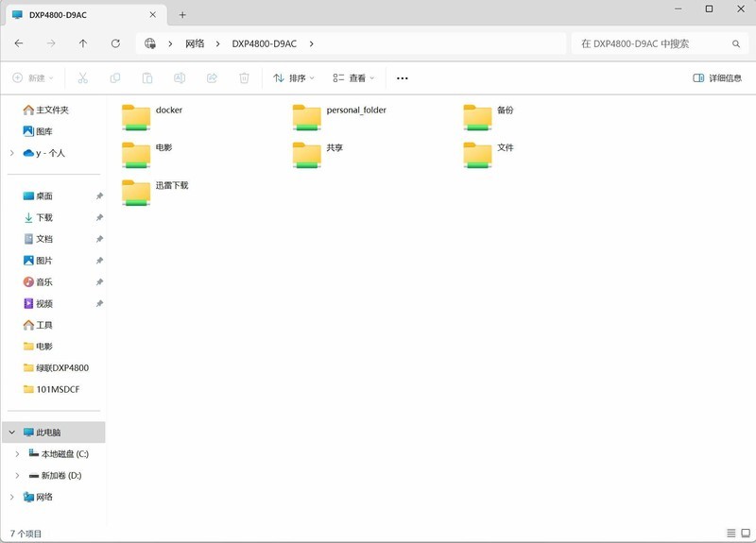Click chevron after 网络 in address bar
The height and width of the screenshot is (543, 756).
[x=218, y=43]
